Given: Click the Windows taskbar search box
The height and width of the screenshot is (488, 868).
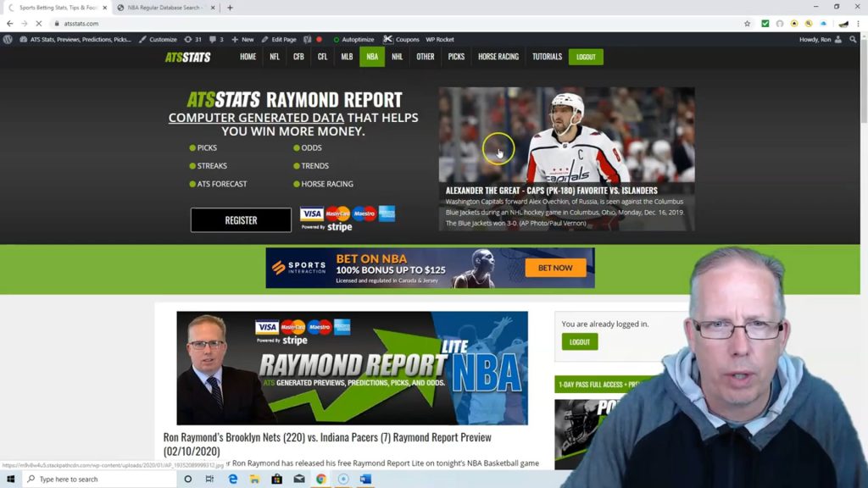Looking at the screenshot, I should click(x=100, y=480).
